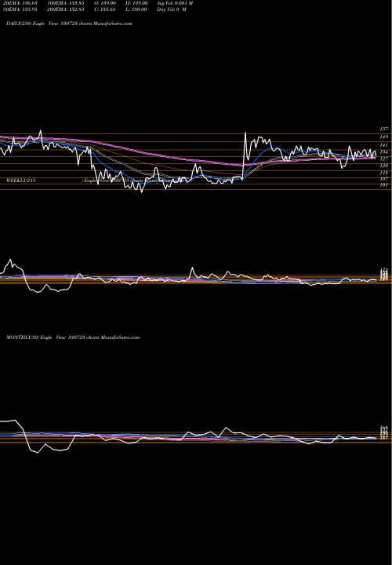Click the 'Day Vol' reading
The height and width of the screenshot is (565, 392).
click(x=172, y=9)
